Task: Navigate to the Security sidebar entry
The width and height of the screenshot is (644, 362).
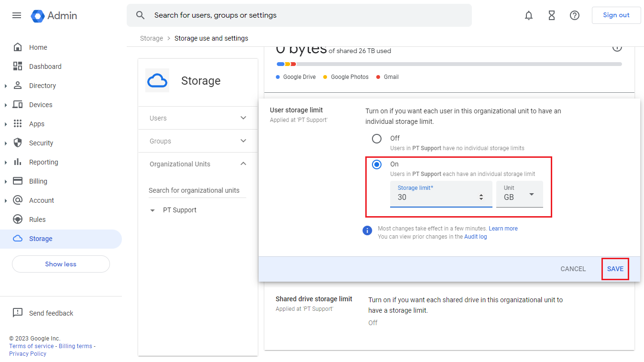Action: pyautogui.click(x=41, y=143)
